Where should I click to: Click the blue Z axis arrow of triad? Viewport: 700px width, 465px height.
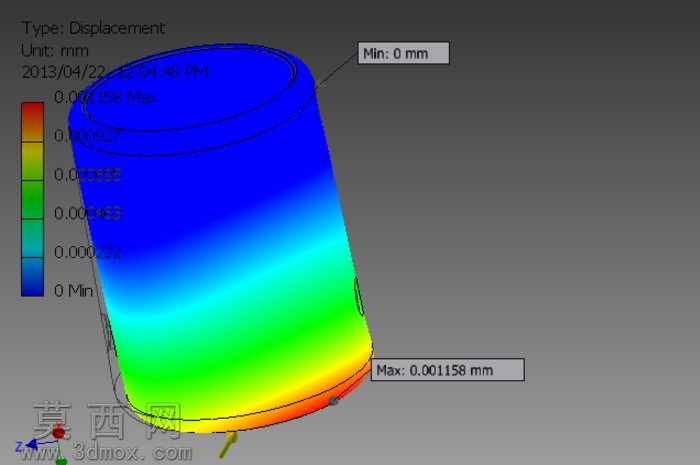point(33,444)
